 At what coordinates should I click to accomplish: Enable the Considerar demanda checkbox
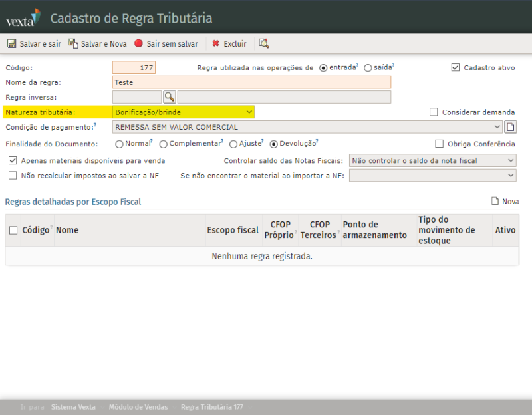coord(434,112)
